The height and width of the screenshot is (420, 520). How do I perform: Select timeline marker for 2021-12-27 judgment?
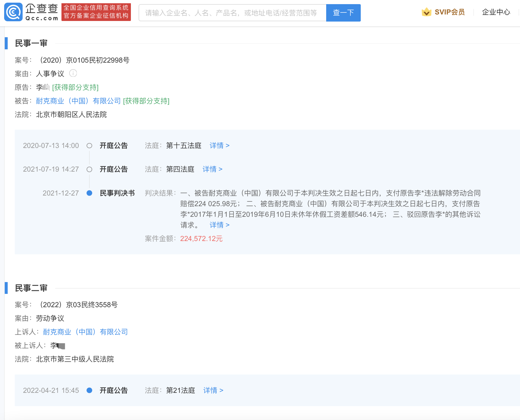pos(89,193)
